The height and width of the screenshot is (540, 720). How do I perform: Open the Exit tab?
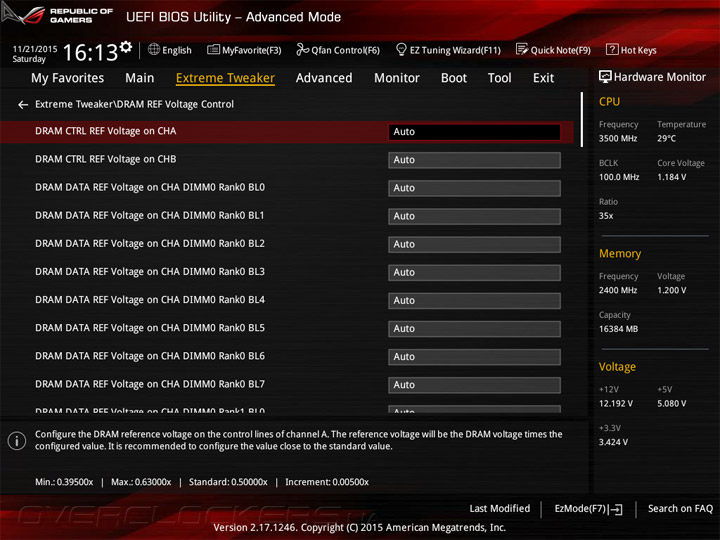pyautogui.click(x=543, y=78)
